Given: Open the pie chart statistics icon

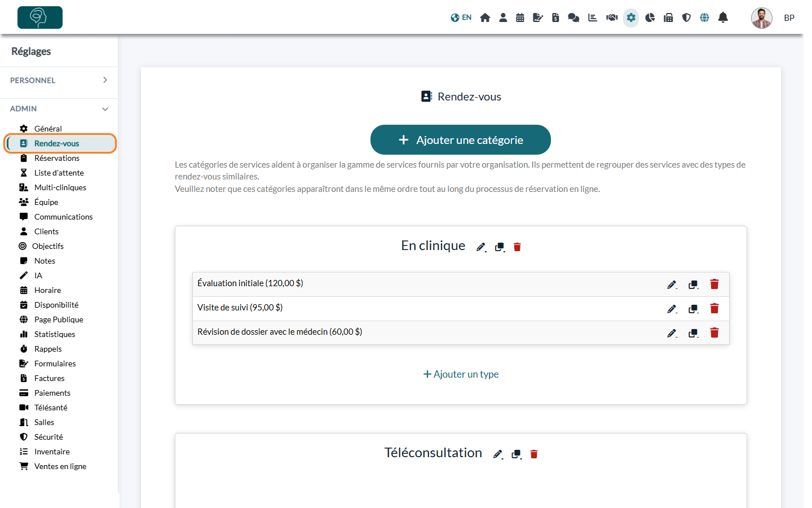Looking at the screenshot, I should coord(650,17).
